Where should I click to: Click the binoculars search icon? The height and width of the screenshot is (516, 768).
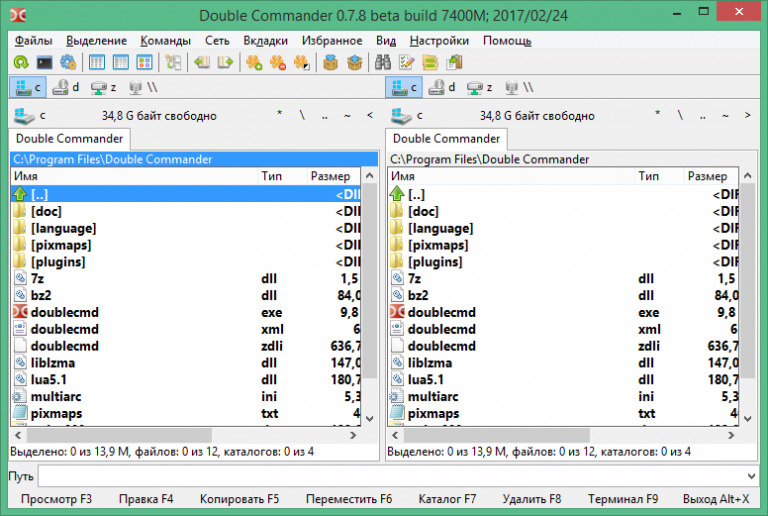382,63
